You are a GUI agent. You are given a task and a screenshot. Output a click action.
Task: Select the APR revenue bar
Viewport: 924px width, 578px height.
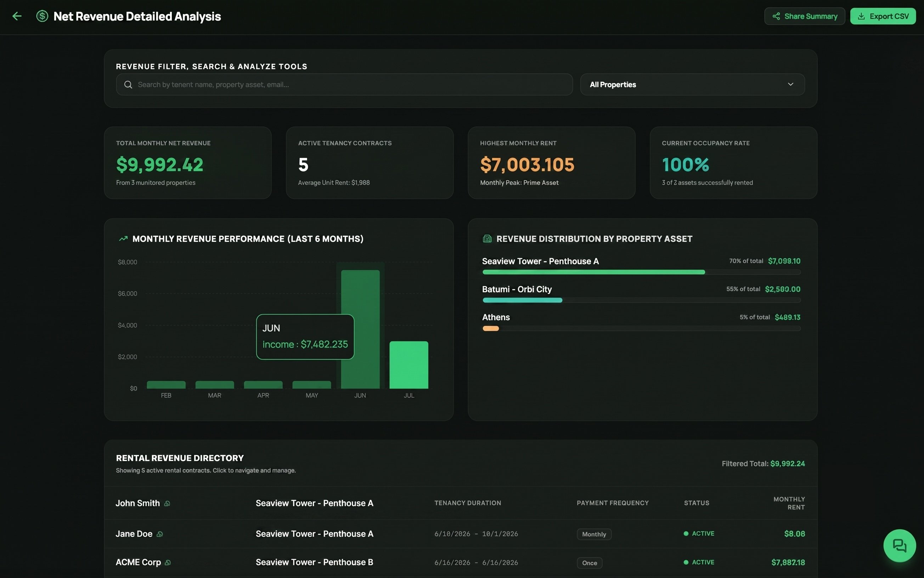263,385
